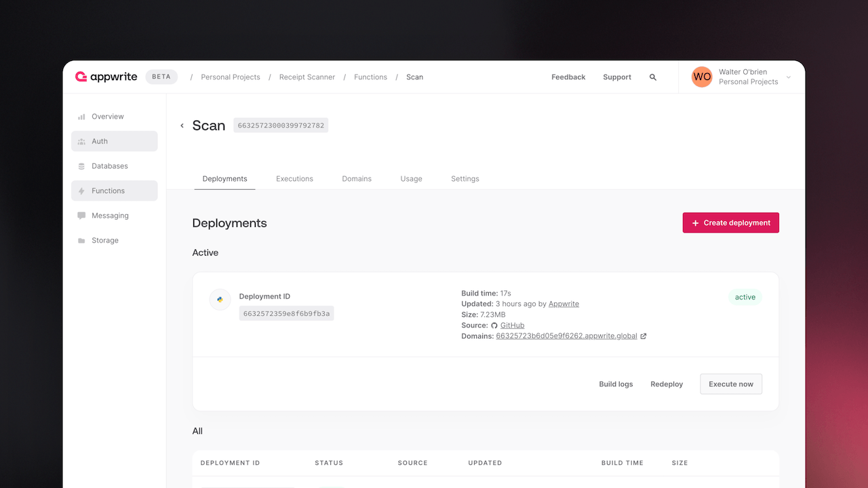Click the Python runtime icon

tap(220, 299)
